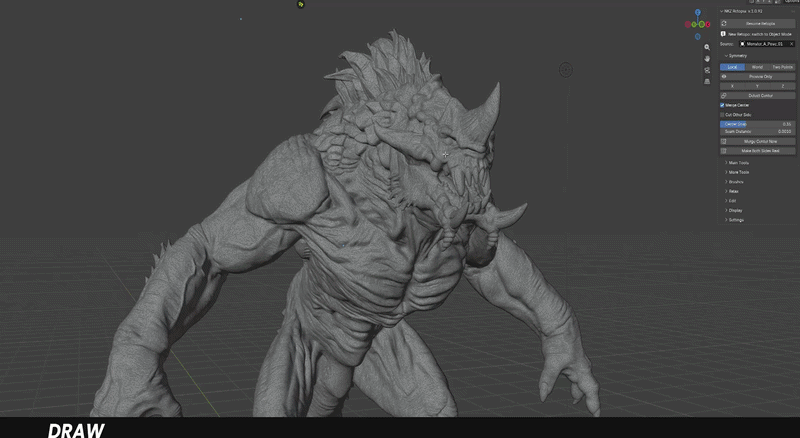This screenshot has height=438, width=800.
Task: Enable the Cut Other Side checkbox
Action: (x=722, y=115)
